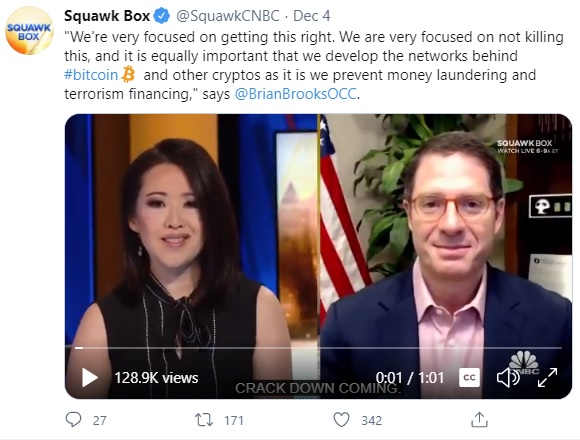Viewport: 580px width, 440px height.
Task: Open the Dec 4 timestamp link
Action: (311, 16)
